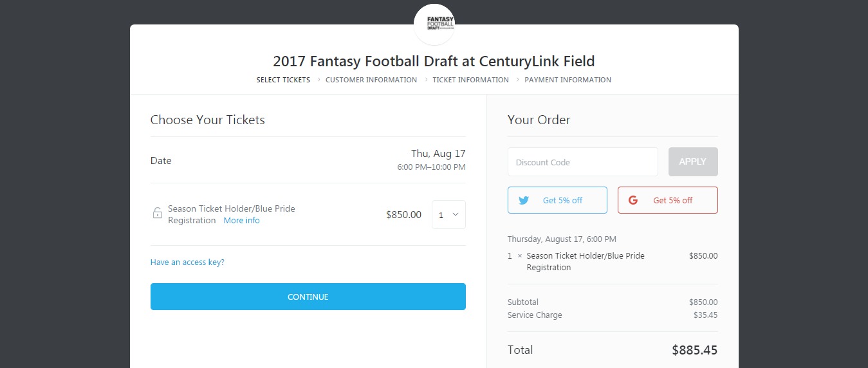Viewport: 868px width, 368px height.
Task: Click the Google G icon
Action: click(x=633, y=200)
